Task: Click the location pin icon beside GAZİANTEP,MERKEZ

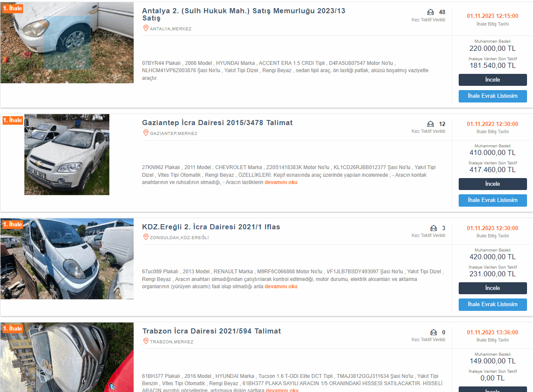Action: click(146, 133)
